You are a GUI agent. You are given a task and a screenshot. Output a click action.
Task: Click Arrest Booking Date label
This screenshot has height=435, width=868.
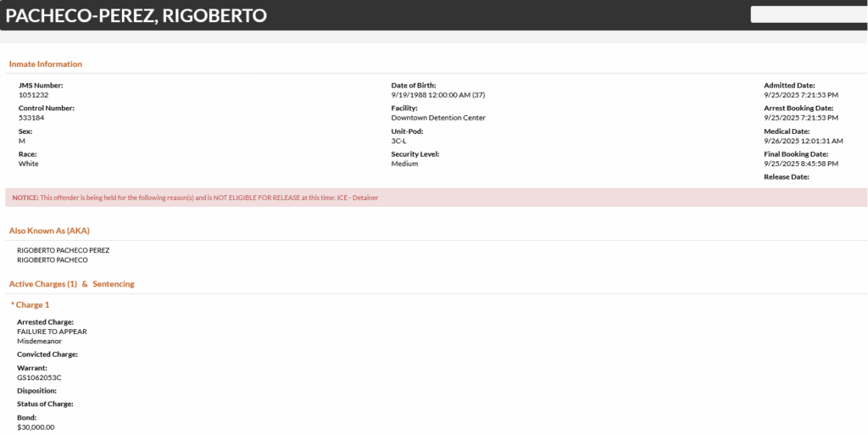point(798,109)
